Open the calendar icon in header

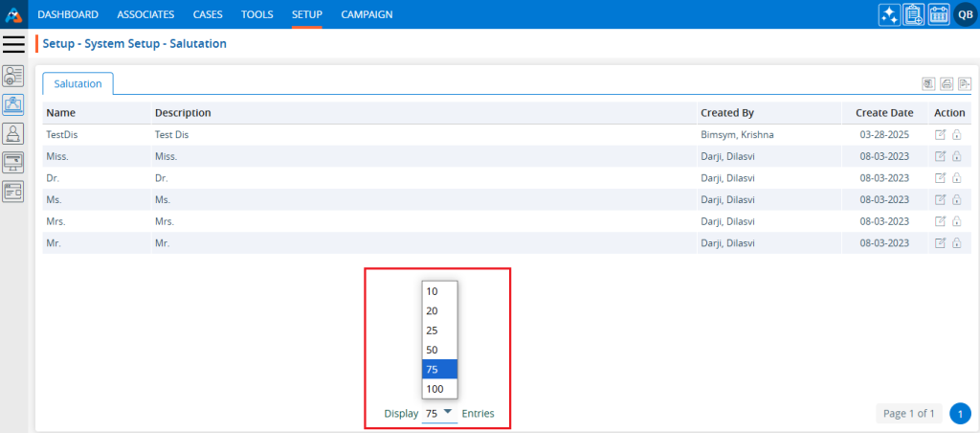tap(938, 14)
